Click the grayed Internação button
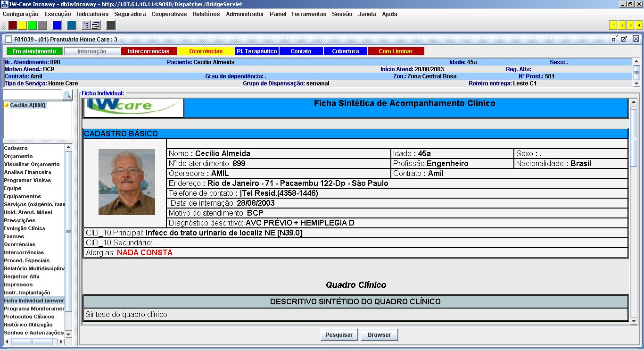Screen dimensions: 644x351 (92, 51)
